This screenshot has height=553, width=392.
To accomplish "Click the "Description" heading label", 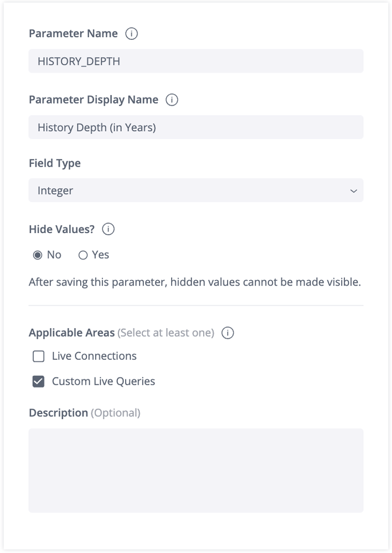I will (x=58, y=413).
